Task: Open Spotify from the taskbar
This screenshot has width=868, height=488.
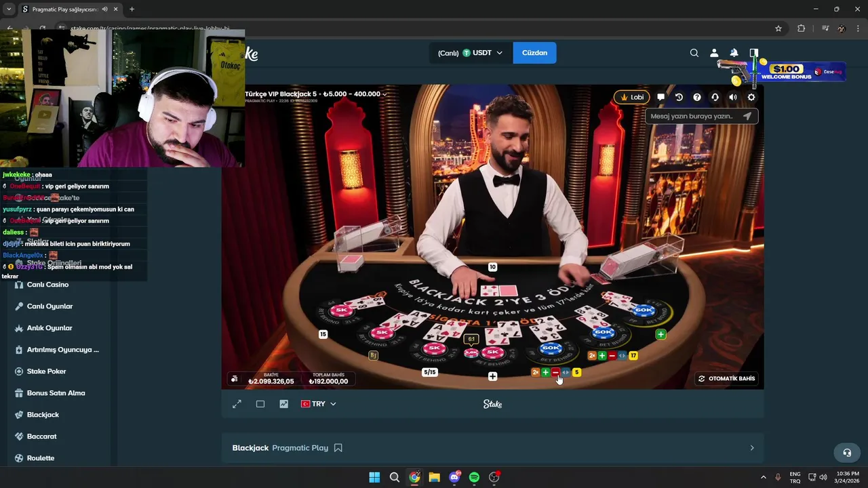Action: (474, 477)
